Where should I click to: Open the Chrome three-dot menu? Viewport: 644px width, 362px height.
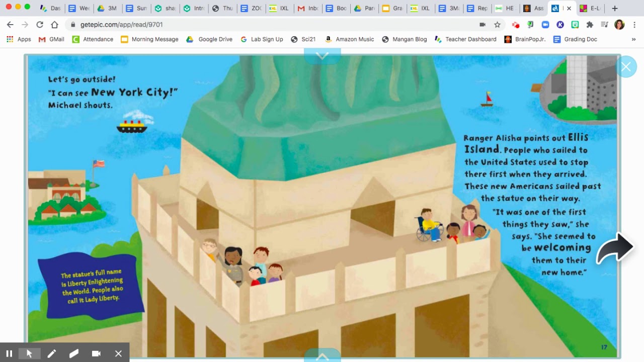click(x=634, y=24)
